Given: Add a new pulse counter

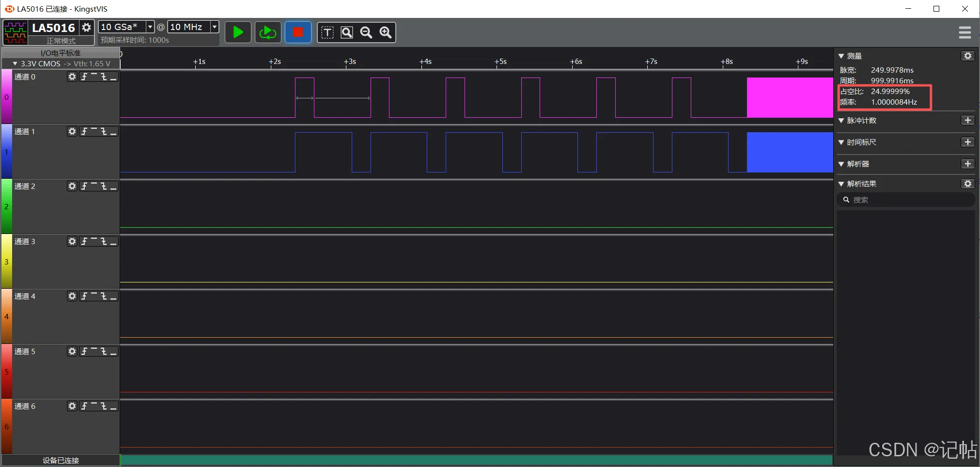Looking at the screenshot, I should coord(967,120).
